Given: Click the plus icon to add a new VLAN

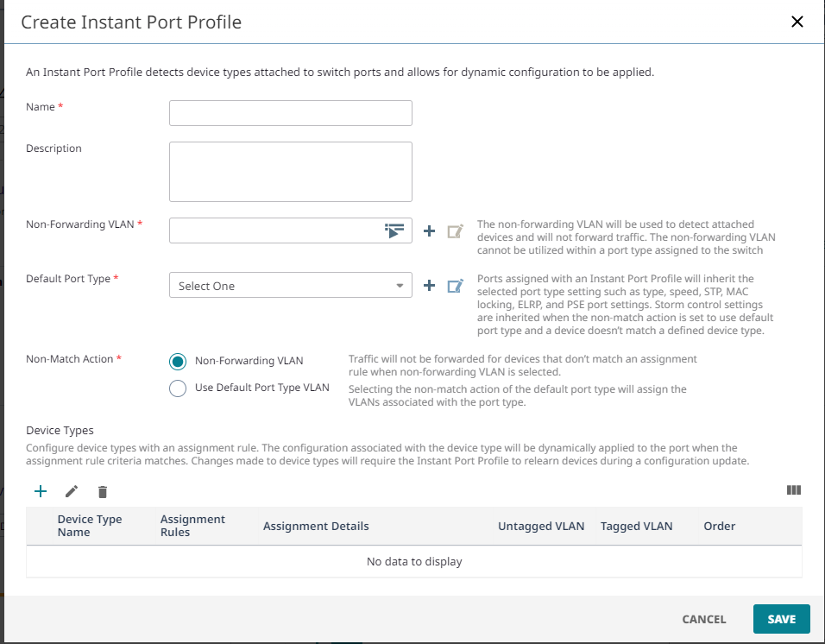Looking at the screenshot, I should tap(429, 230).
